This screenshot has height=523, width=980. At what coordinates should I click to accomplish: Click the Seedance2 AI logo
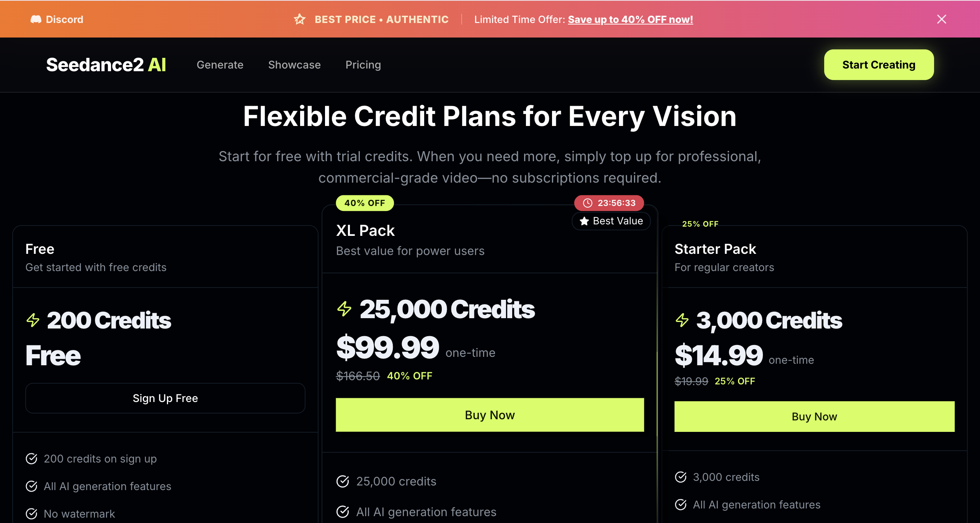click(106, 64)
